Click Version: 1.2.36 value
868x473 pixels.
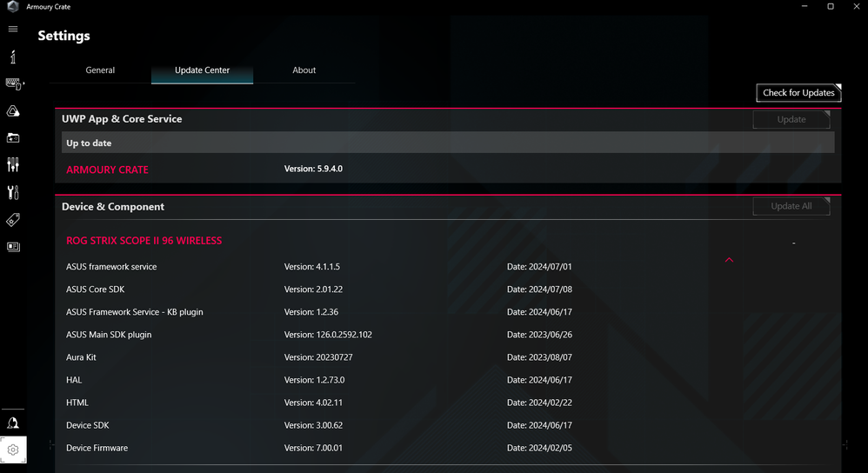pos(311,312)
